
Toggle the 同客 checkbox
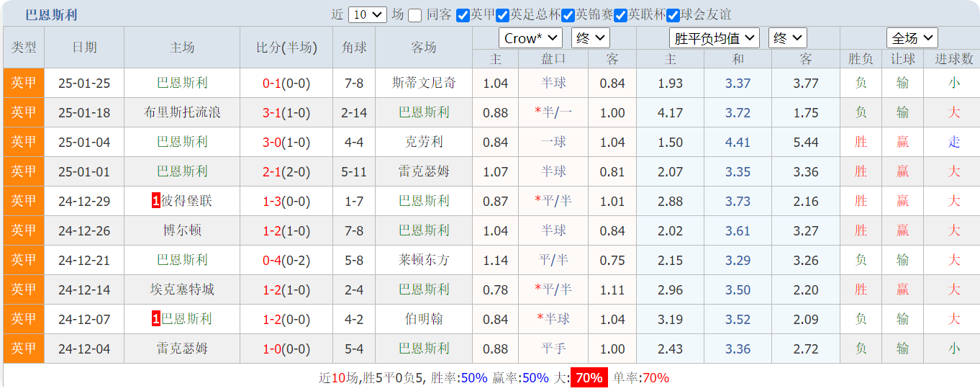[415, 15]
